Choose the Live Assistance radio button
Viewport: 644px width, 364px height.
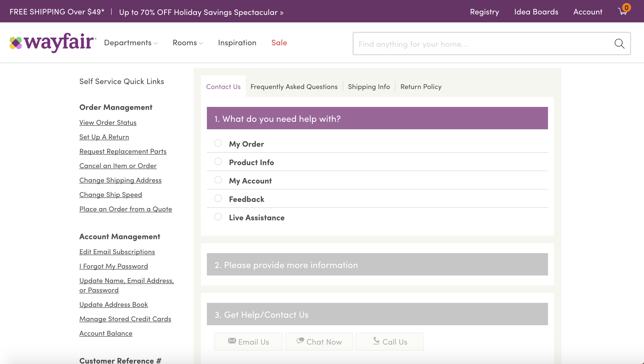pyautogui.click(x=218, y=217)
